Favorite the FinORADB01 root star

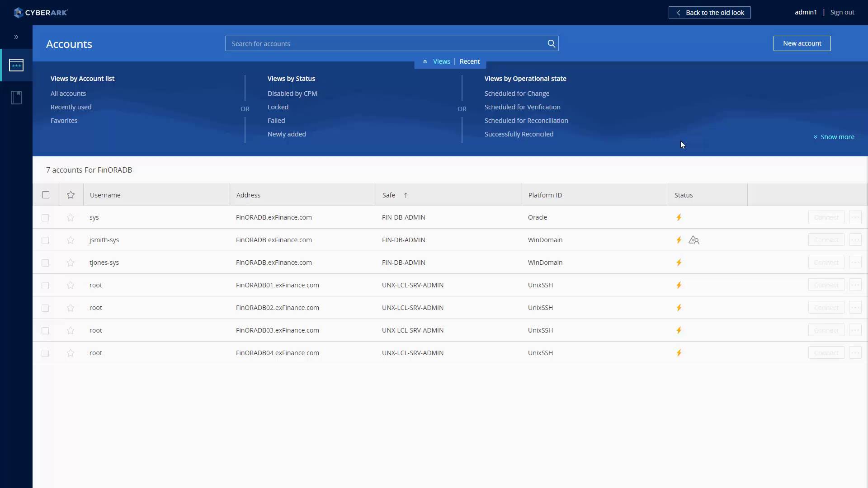[x=71, y=285]
